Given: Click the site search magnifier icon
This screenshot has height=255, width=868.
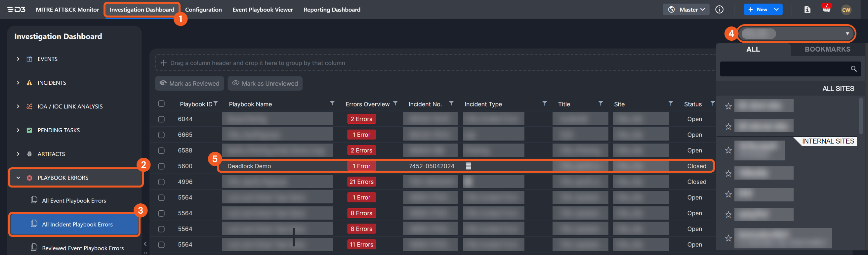Looking at the screenshot, I should point(853,69).
